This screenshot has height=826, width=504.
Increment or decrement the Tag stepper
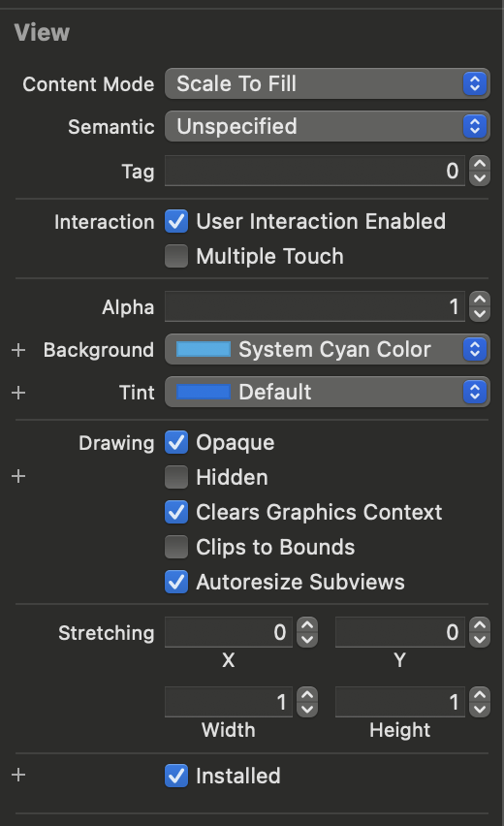[x=480, y=171]
